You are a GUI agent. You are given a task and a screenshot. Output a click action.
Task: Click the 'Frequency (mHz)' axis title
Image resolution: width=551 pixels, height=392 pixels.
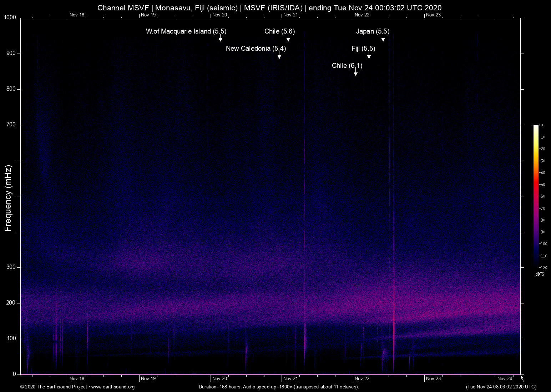pyautogui.click(x=8, y=198)
